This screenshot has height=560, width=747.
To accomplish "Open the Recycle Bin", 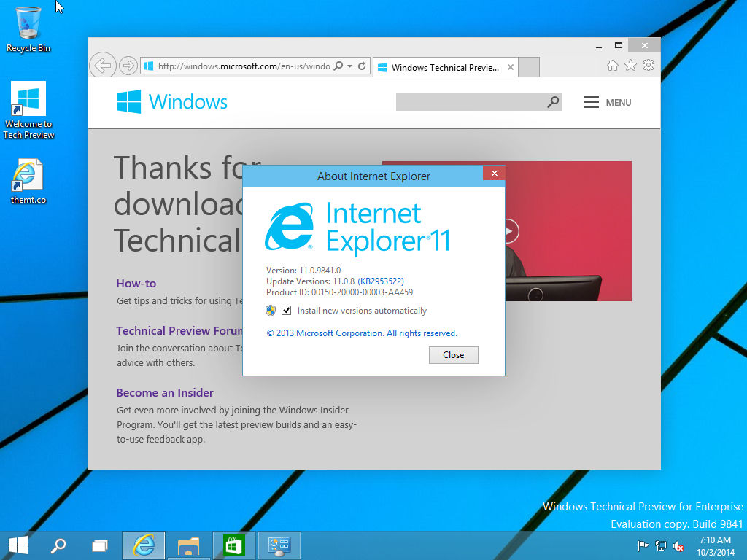I will (28, 22).
